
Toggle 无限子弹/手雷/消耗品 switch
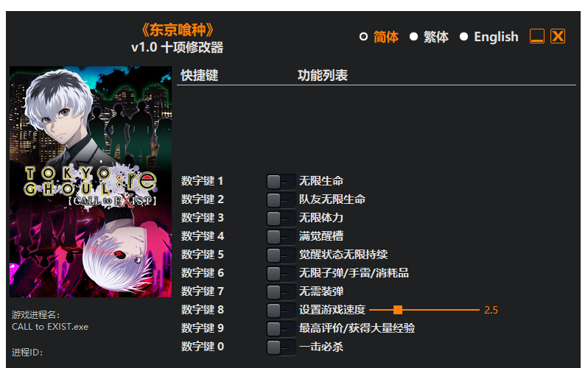[281, 274]
